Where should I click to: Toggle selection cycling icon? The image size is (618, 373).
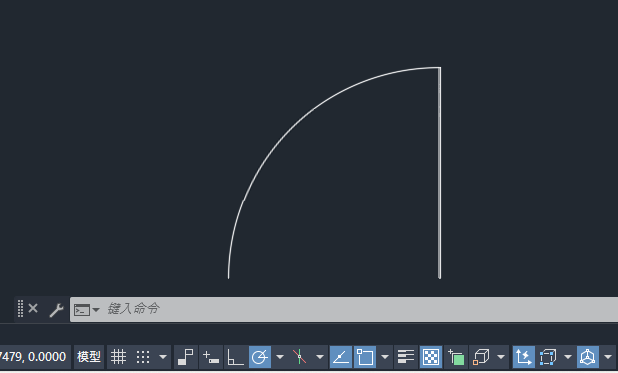pyautogui.click(x=456, y=357)
